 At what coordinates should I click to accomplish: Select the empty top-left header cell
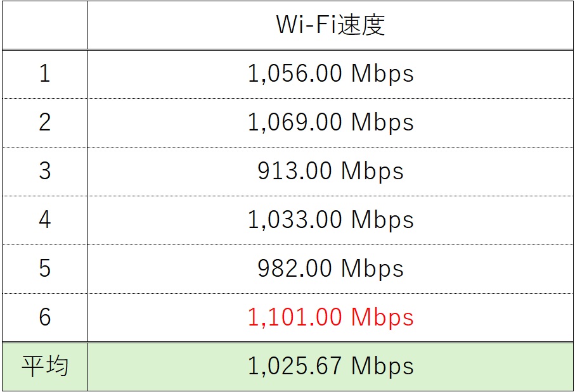coord(44,25)
